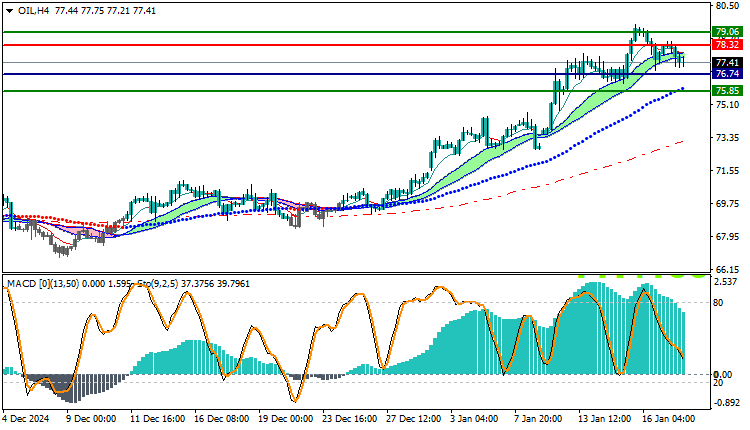Click the 76.74 blue price label
The width and height of the screenshot is (750, 430).
[x=727, y=74]
